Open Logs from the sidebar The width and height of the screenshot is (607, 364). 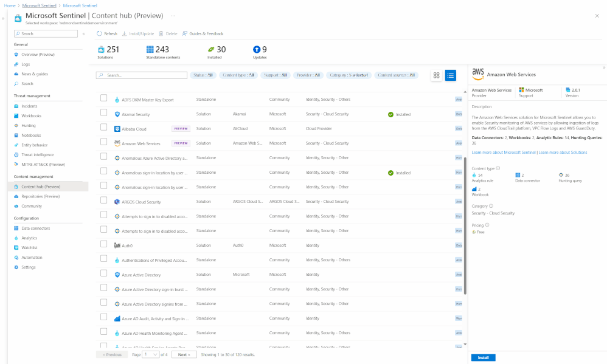(x=26, y=64)
